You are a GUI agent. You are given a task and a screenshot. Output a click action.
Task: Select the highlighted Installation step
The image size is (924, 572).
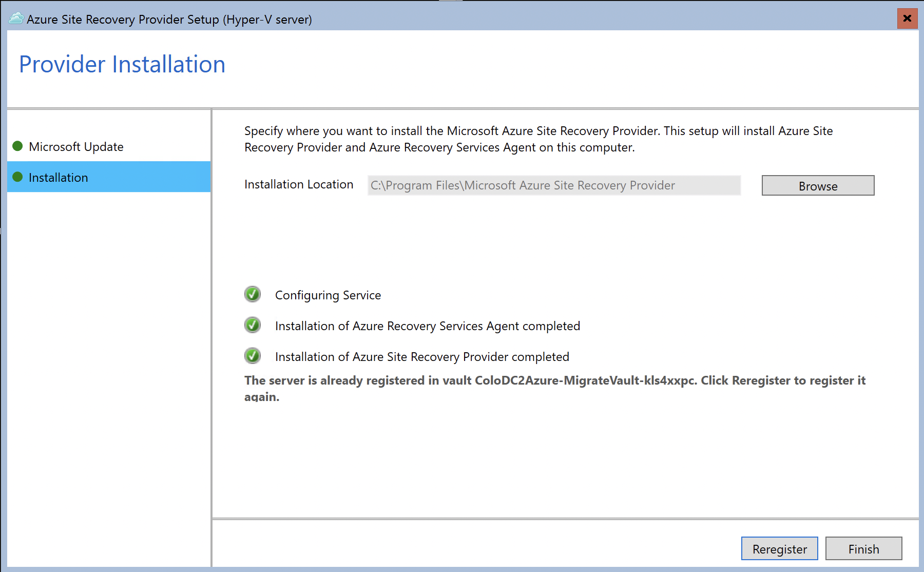(59, 177)
